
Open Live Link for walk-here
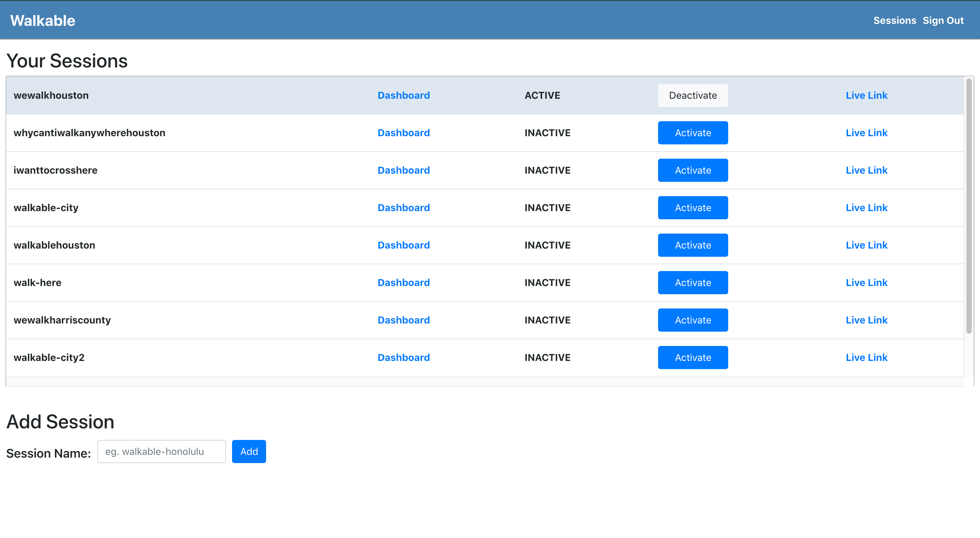tap(866, 283)
